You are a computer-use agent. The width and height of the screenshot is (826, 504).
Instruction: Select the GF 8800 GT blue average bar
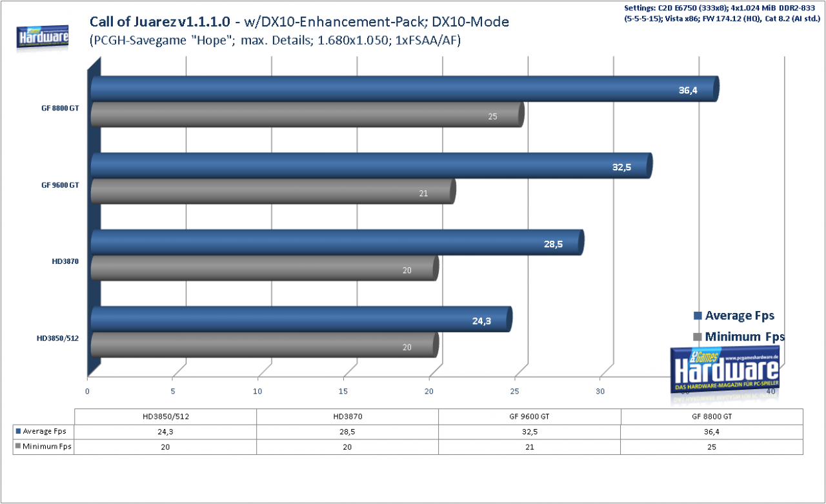pyautogui.click(x=405, y=89)
